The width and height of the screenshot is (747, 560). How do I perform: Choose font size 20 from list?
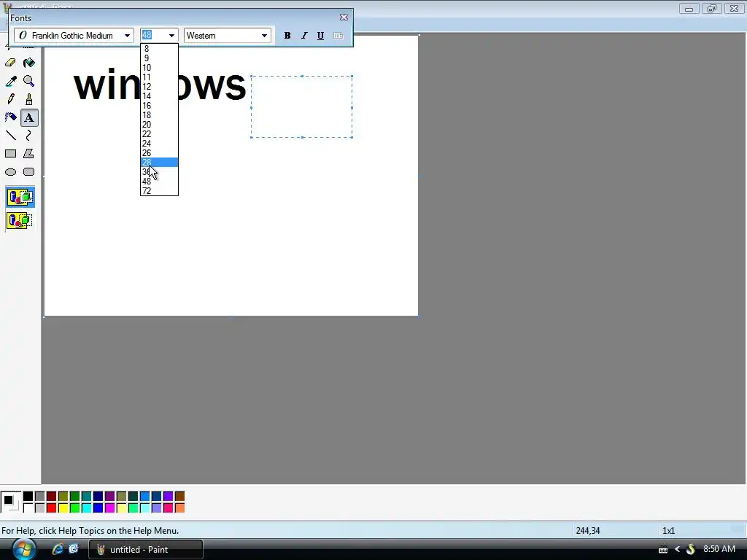pos(159,125)
